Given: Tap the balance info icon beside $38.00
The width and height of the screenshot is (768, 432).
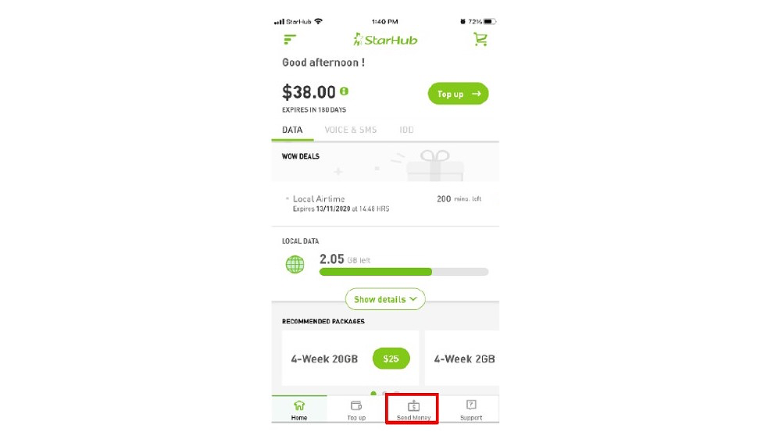Looking at the screenshot, I should click(344, 91).
